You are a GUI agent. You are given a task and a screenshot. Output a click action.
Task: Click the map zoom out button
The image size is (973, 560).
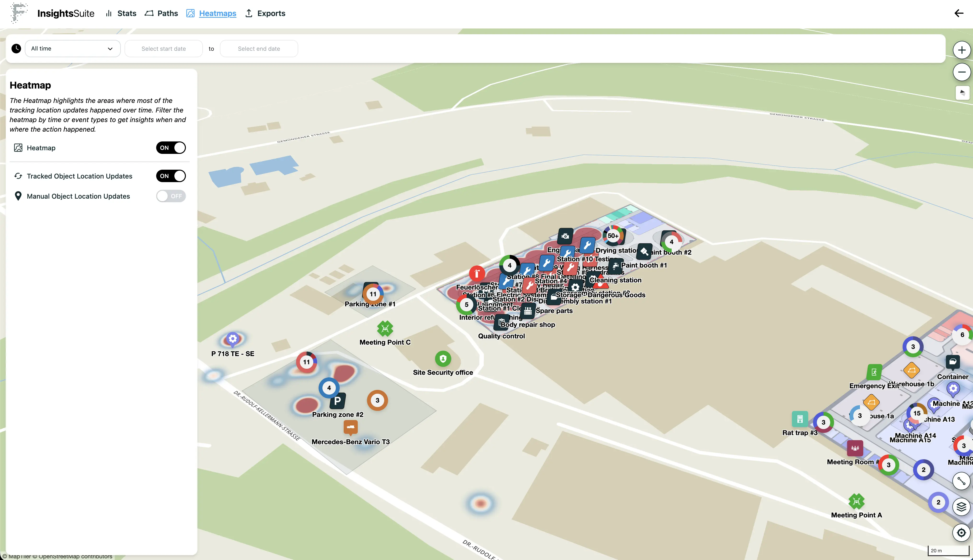pyautogui.click(x=962, y=72)
